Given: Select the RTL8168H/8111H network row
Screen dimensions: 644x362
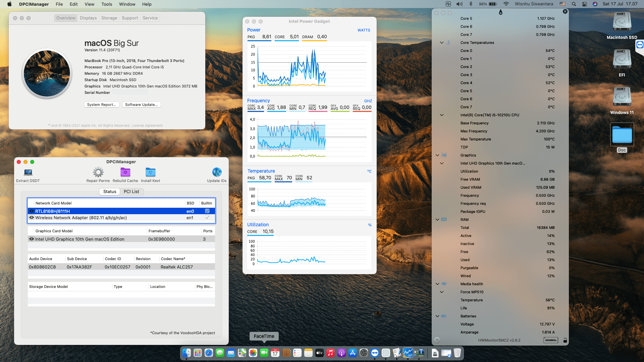Looking at the screenshot, I should click(x=121, y=211).
